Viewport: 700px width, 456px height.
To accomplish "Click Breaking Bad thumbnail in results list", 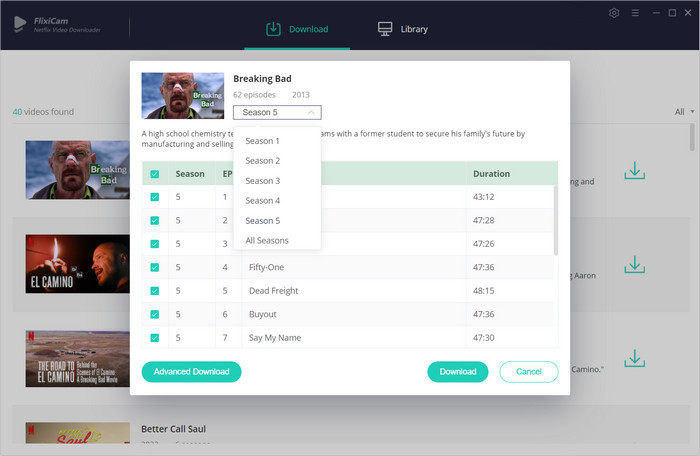I will point(78,170).
